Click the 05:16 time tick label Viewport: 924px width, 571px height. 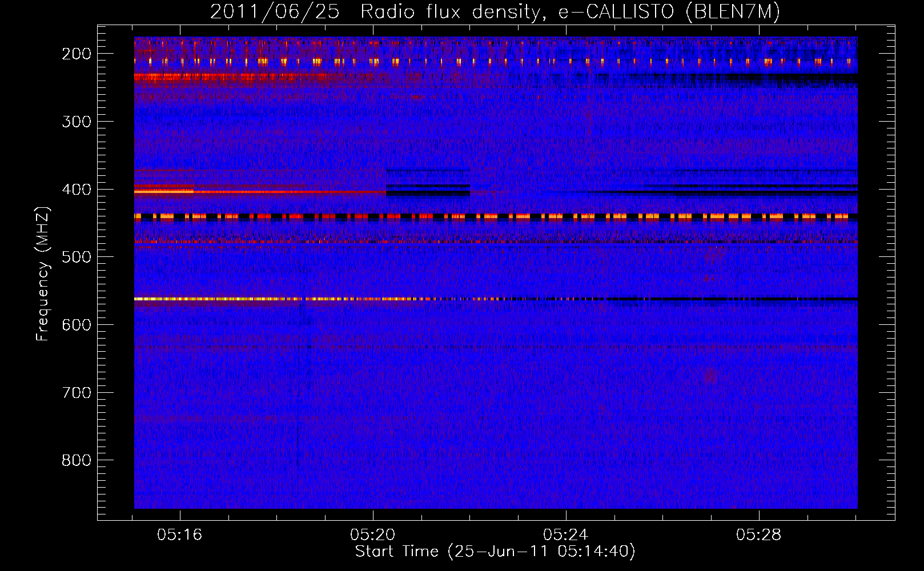(180, 535)
